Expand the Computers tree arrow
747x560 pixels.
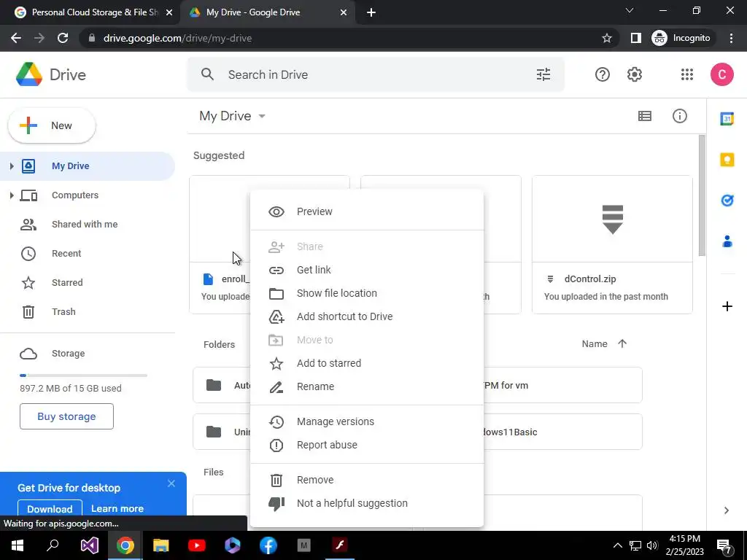coord(12,195)
